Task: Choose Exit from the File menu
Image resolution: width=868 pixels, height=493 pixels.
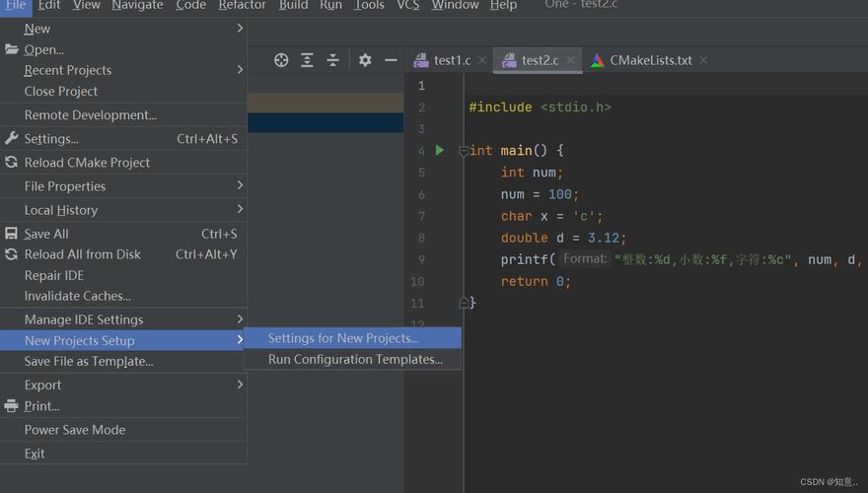Action: point(123,454)
